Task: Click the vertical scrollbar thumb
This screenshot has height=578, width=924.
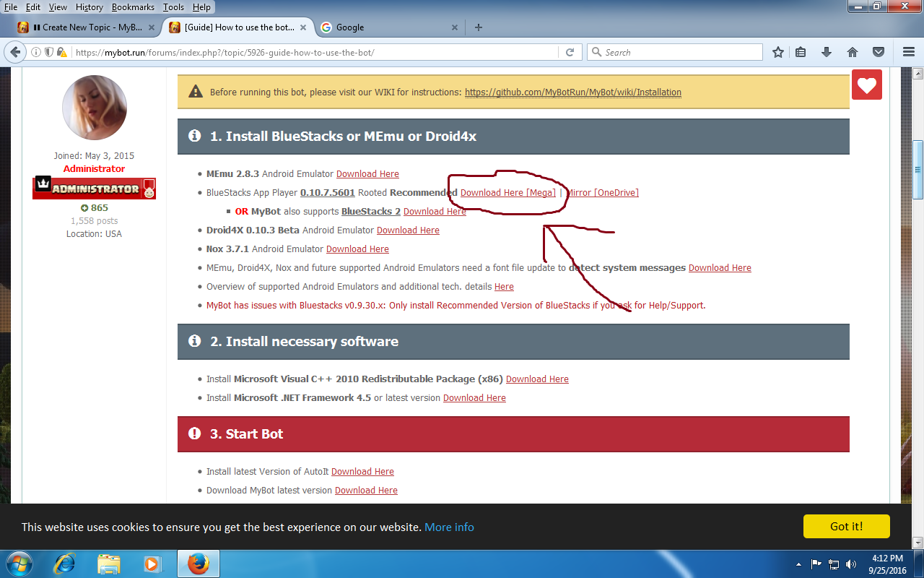Action: click(918, 170)
